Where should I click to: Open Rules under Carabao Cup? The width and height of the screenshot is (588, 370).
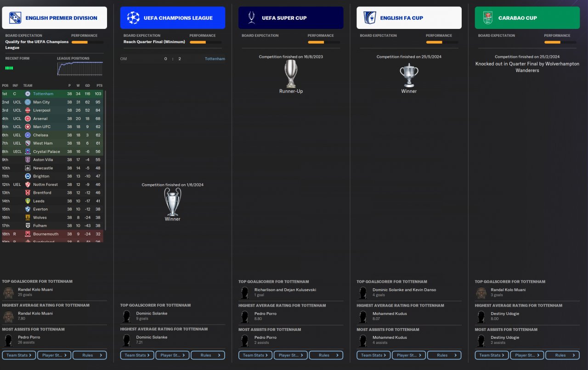562,355
